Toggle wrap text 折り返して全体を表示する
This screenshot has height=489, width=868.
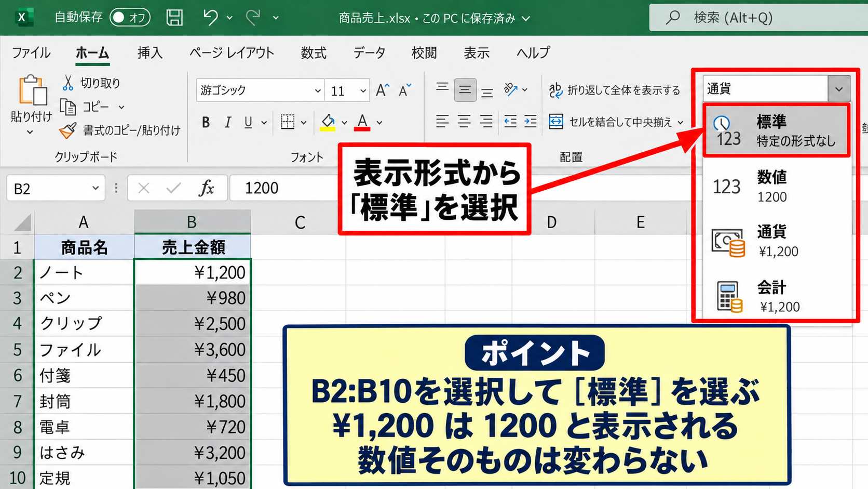point(614,90)
